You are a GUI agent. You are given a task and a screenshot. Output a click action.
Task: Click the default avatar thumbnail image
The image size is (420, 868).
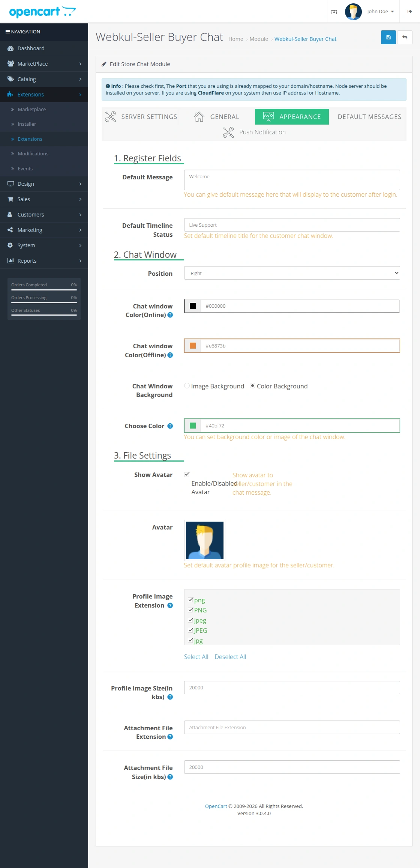205,540
